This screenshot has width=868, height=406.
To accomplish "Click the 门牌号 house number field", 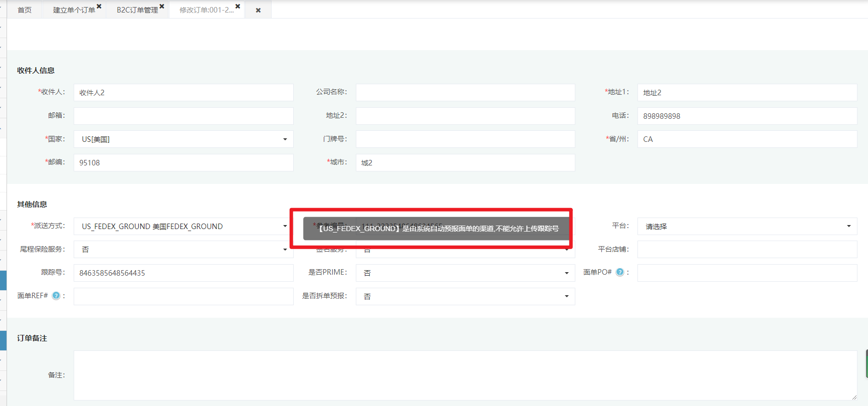I will (465, 139).
